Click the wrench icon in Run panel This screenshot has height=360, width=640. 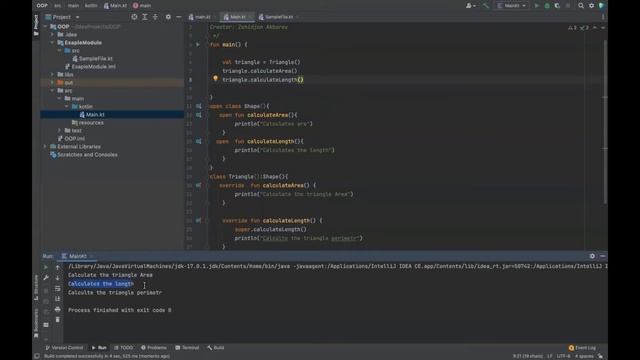pyautogui.click(x=46, y=278)
